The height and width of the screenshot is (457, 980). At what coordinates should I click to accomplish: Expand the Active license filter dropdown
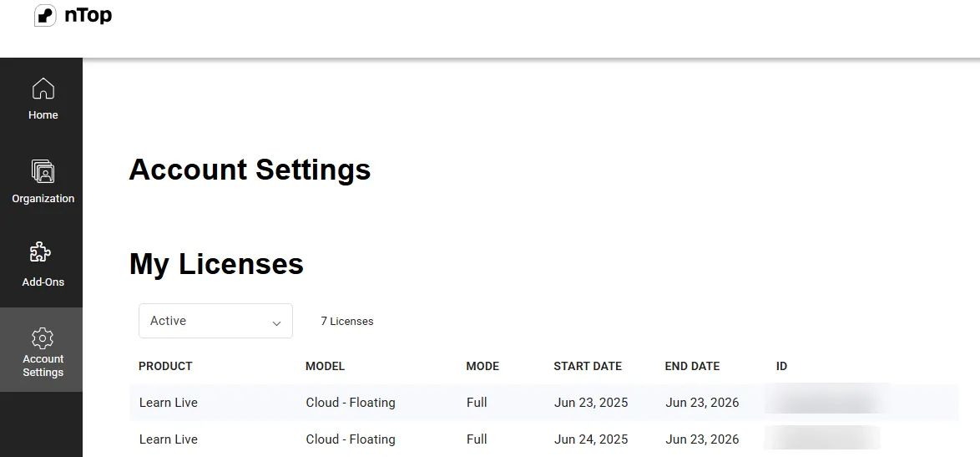click(x=215, y=321)
